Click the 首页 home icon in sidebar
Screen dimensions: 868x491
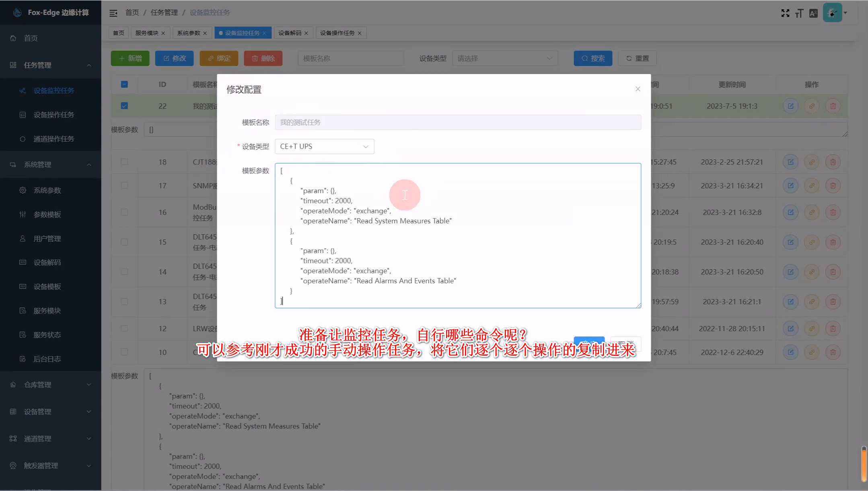[x=13, y=38]
